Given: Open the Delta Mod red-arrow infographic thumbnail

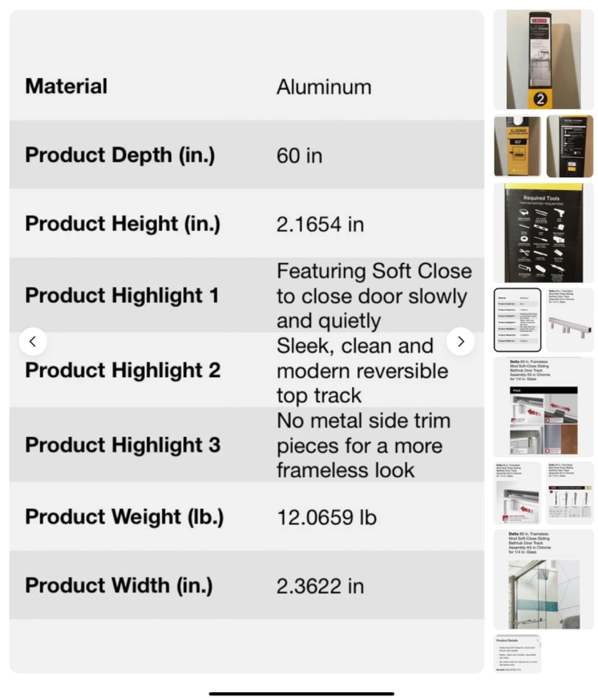Looking at the screenshot, I should [543, 406].
